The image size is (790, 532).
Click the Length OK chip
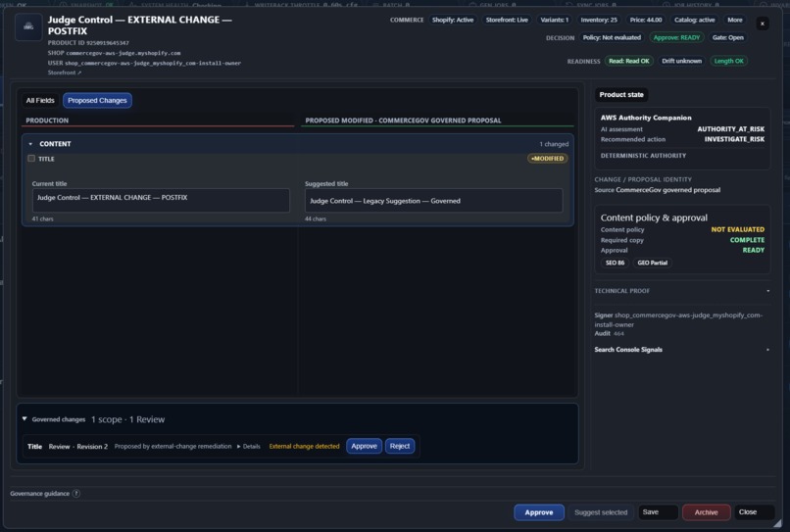pyautogui.click(x=728, y=61)
